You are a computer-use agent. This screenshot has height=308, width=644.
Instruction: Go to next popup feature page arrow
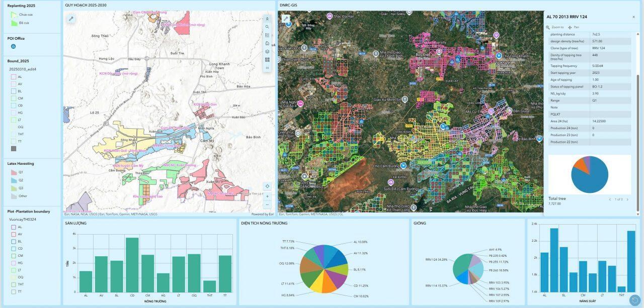pos(627,199)
